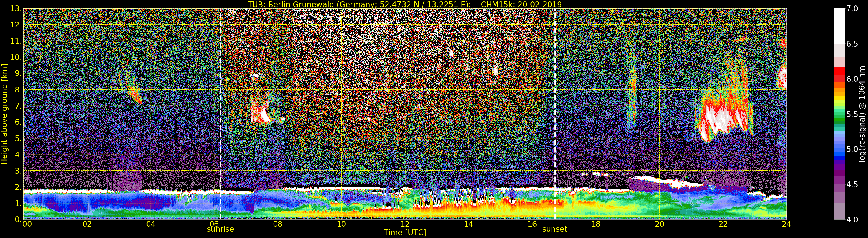Screen dimensions: 868x238
Task: Click height axis tick '2.'
Action: (x=18, y=187)
